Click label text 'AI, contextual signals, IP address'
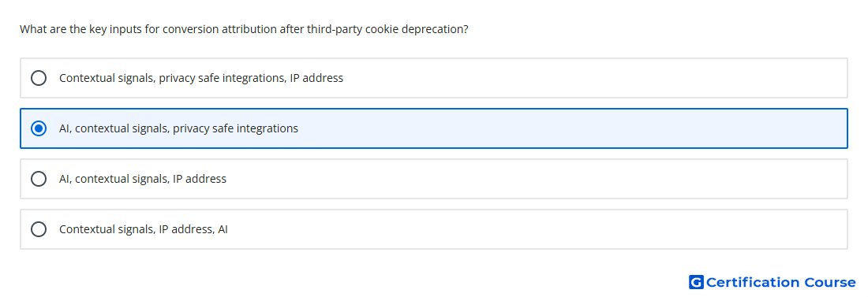Image resolution: width=868 pixels, height=297 pixels. [143, 179]
